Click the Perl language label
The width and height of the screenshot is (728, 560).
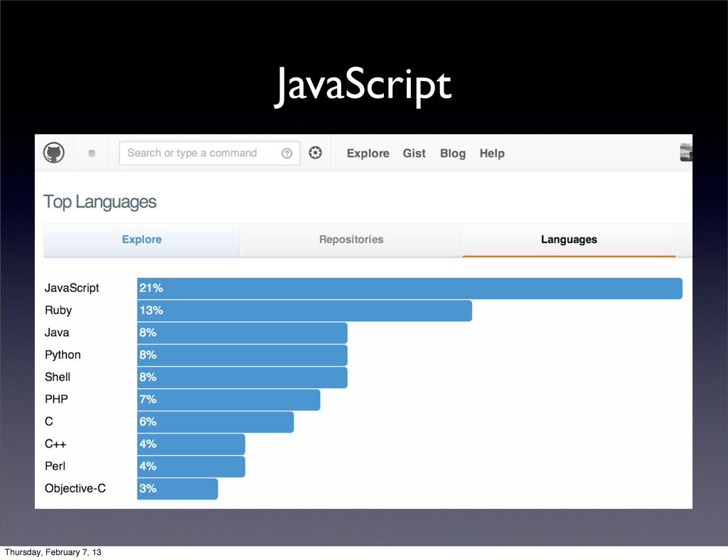point(55,466)
